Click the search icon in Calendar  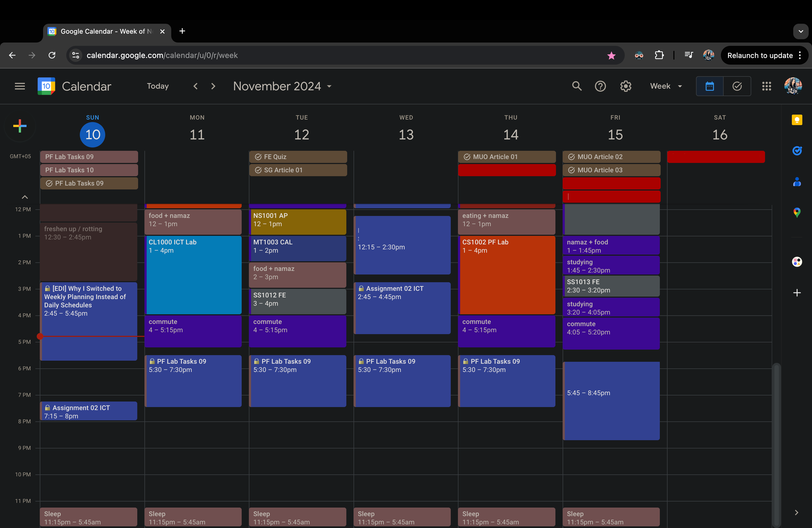(x=576, y=86)
